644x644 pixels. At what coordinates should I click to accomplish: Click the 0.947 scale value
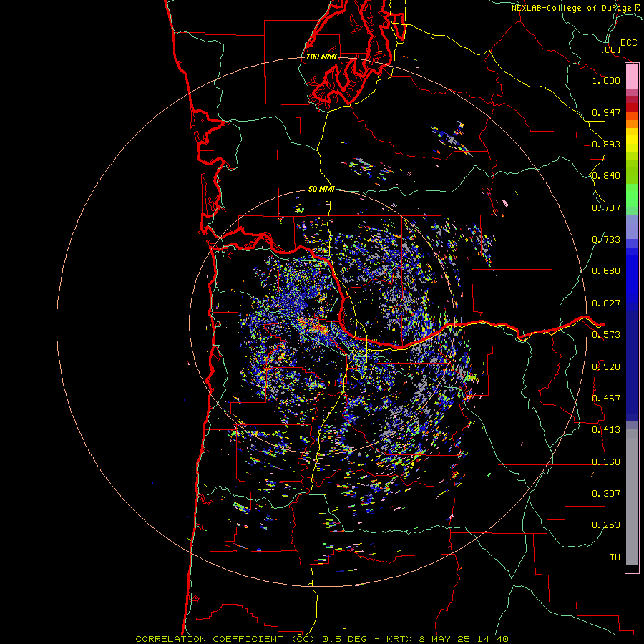[606, 112]
